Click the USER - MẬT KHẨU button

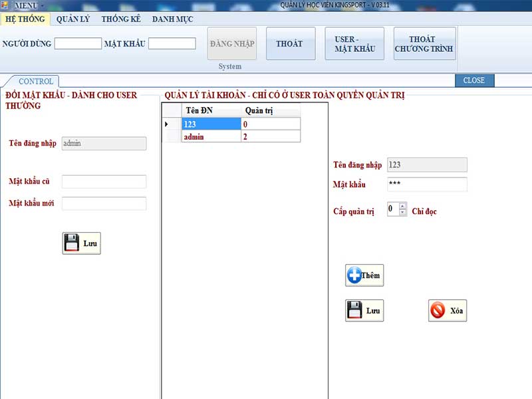[354, 43]
